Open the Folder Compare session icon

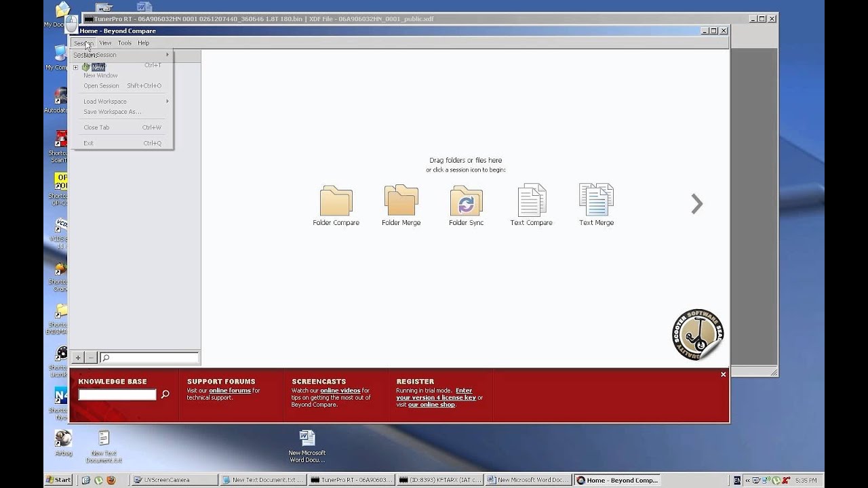336,205
